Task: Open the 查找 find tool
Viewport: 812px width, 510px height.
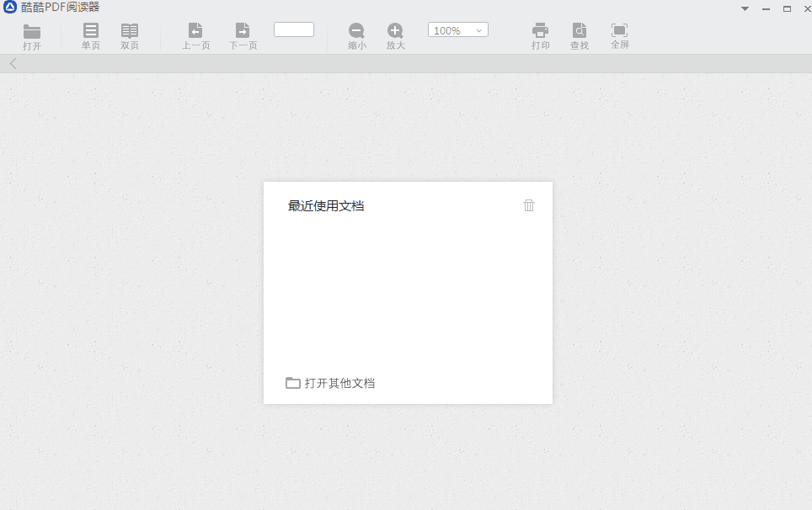Action: (579, 35)
